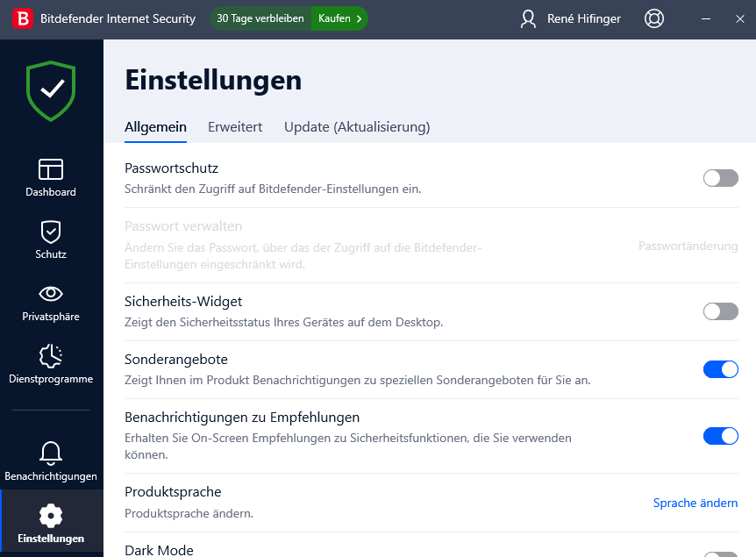Image resolution: width=756 pixels, height=557 pixels.
Task: Open Benachrichtigungen bell icon
Action: pyautogui.click(x=51, y=453)
